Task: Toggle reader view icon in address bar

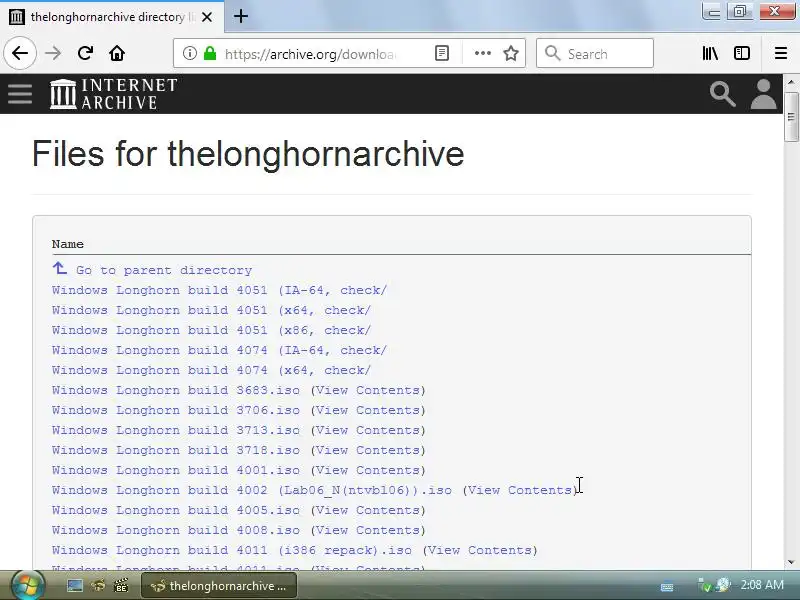Action: [x=442, y=53]
